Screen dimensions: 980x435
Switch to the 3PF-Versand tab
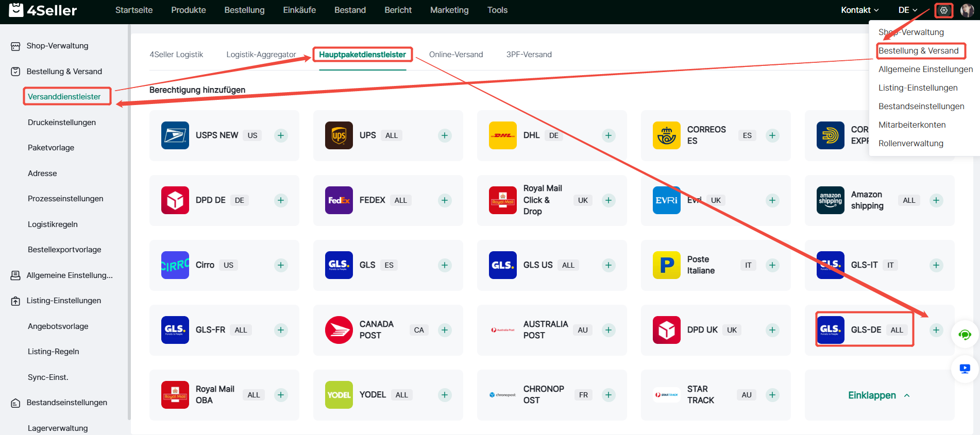coord(529,55)
